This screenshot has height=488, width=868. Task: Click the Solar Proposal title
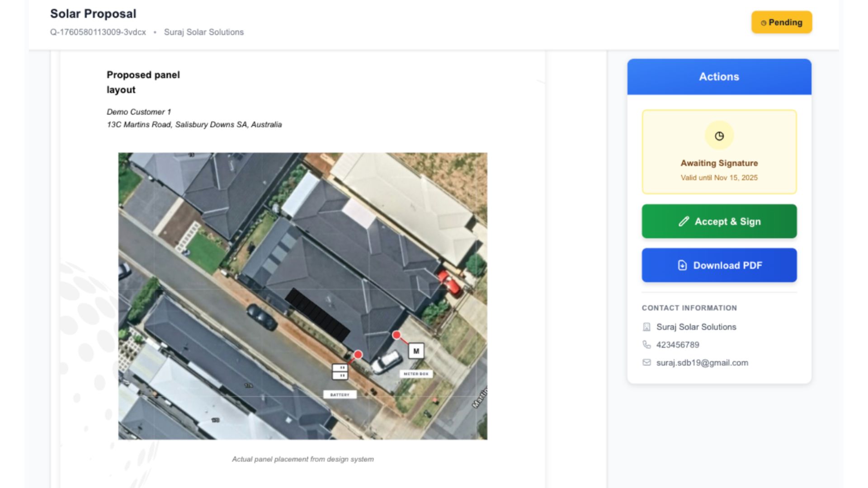coord(93,14)
